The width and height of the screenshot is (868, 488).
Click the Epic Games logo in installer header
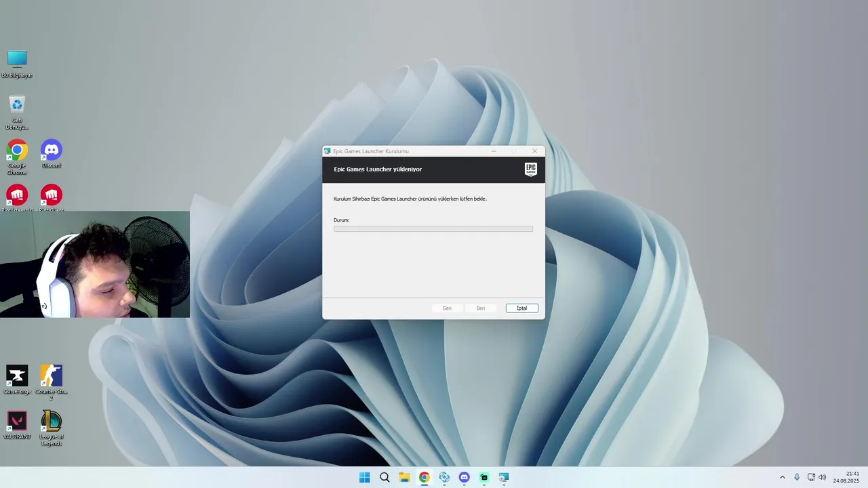530,169
